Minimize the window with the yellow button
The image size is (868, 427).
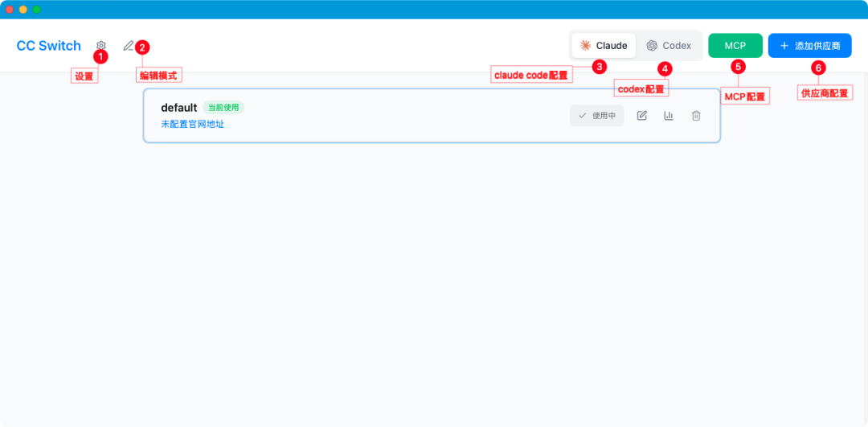(x=23, y=10)
